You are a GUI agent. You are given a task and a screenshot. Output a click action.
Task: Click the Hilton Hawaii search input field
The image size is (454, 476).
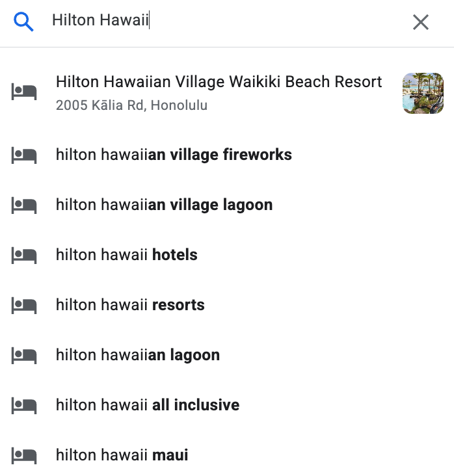pyautogui.click(x=221, y=21)
